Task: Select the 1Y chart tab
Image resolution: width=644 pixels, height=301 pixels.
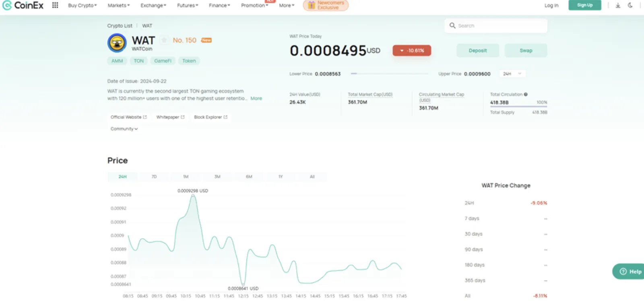Action: [x=281, y=177]
